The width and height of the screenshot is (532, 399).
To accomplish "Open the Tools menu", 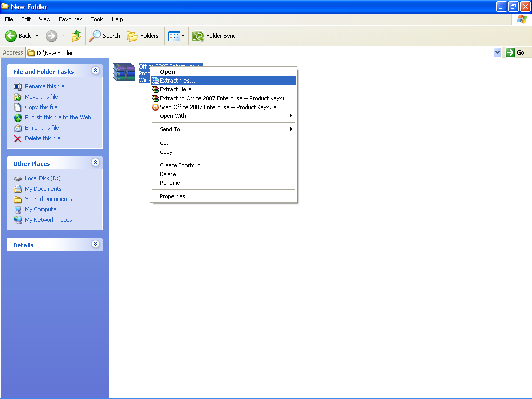I will point(97,19).
